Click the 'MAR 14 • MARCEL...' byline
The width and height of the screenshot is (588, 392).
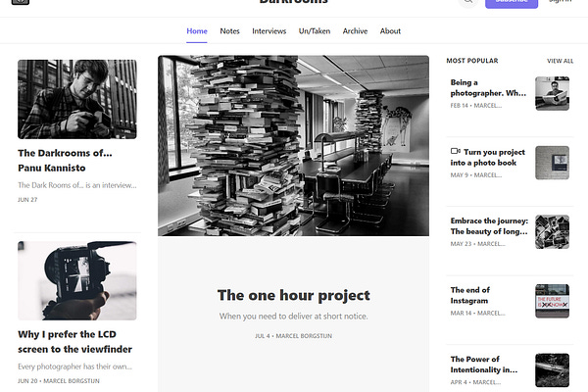(x=478, y=314)
